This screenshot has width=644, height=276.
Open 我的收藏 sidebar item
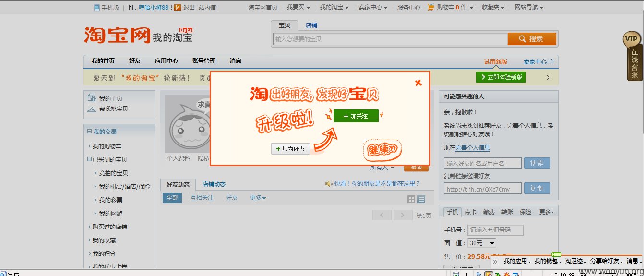[x=104, y=240]
